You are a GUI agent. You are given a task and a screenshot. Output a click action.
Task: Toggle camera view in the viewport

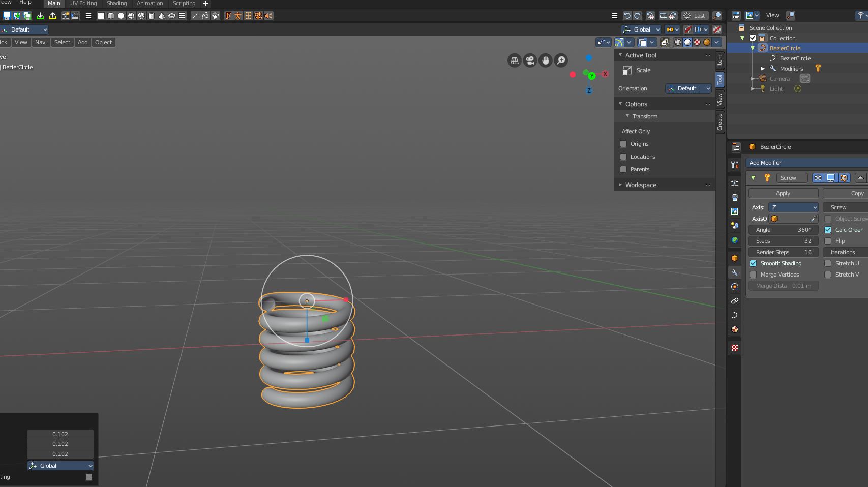click(x=530, y=60)
